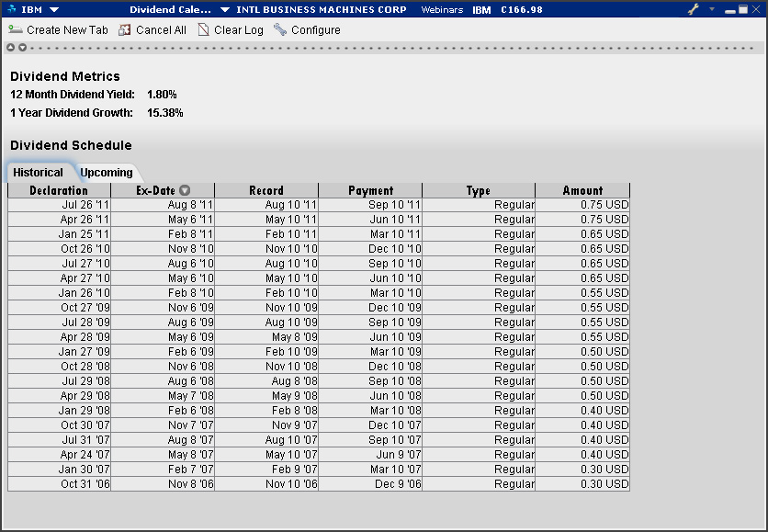Expand the small arrow beside the wrench

pos(712,9)
